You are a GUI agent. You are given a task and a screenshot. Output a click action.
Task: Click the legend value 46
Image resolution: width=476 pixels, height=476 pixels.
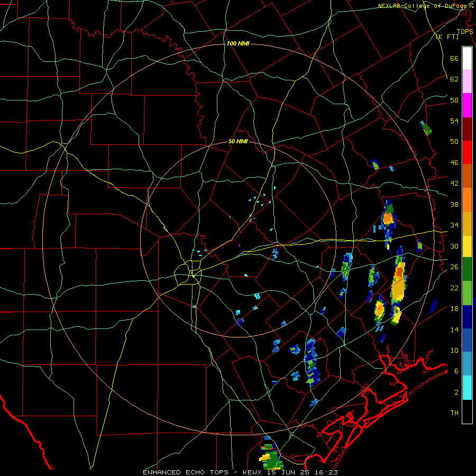point(454,163)
